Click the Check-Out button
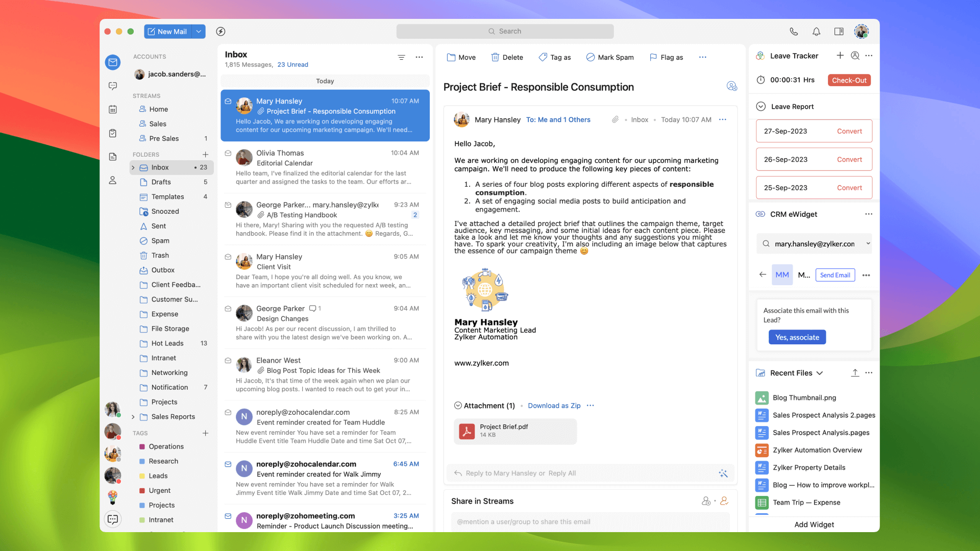The width and height of the screenshot is (980, 551). (849, 80)
